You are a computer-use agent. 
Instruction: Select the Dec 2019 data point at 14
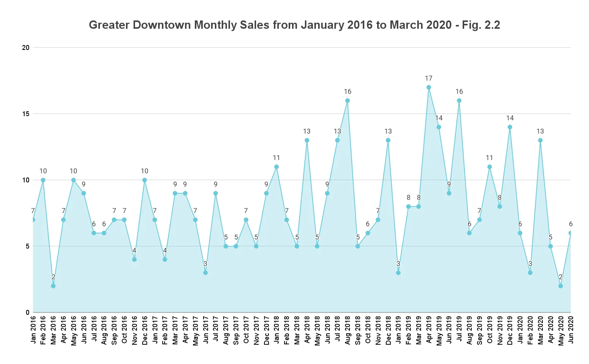[510, 127]
